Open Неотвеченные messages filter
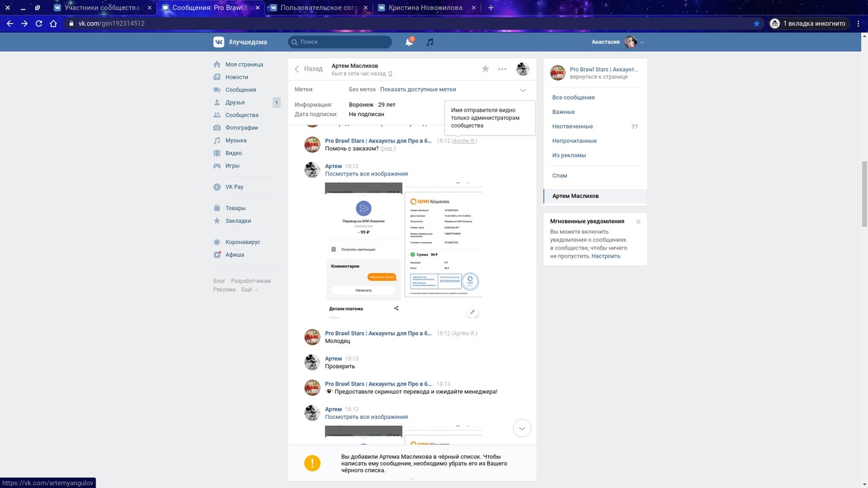This screenshot has width=868, height=488. point(572,127)
